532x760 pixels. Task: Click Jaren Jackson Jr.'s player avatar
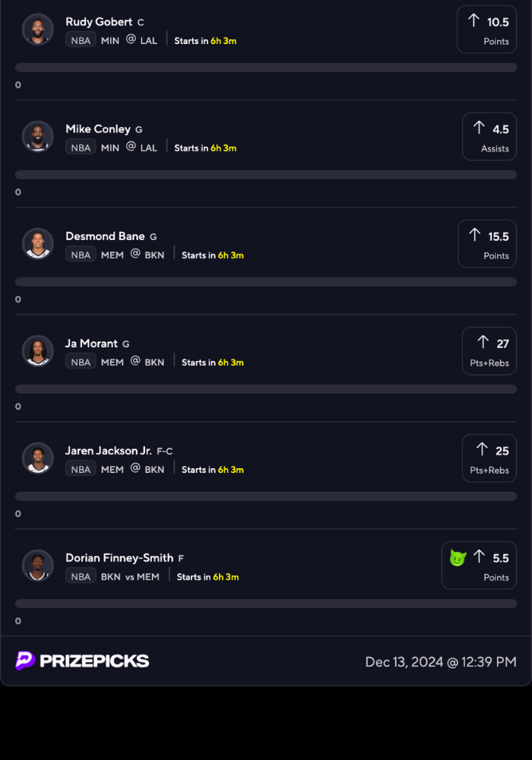[x=38, y=458]
